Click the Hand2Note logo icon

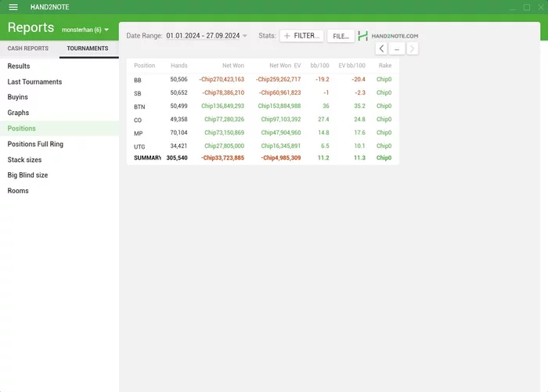pyautogui.click(x=362, y=36)
